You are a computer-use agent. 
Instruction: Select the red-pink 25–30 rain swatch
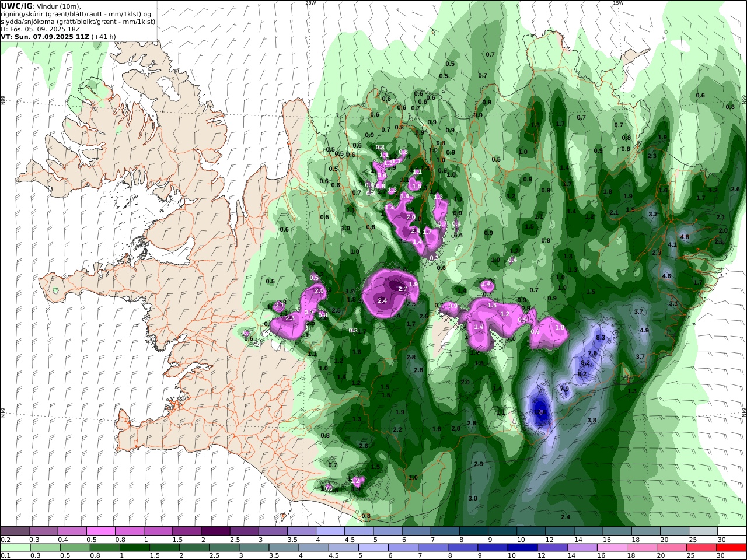[701, 548]
